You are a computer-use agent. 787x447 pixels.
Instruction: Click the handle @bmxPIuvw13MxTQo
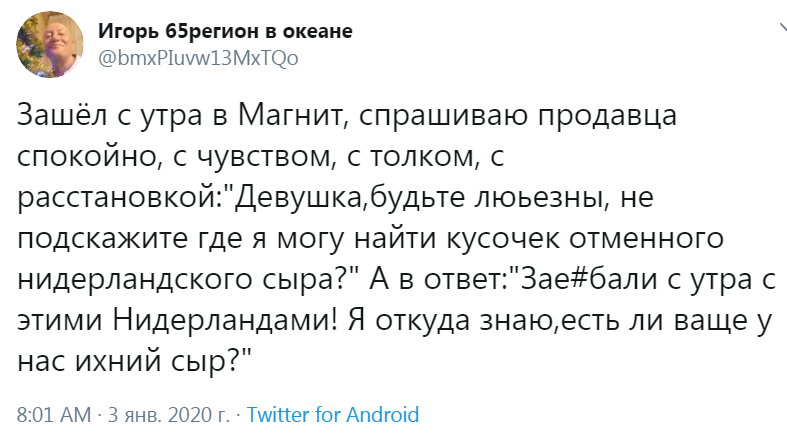198,58
